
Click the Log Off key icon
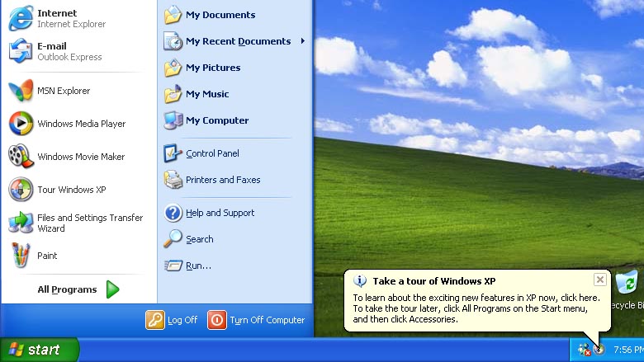155,320
